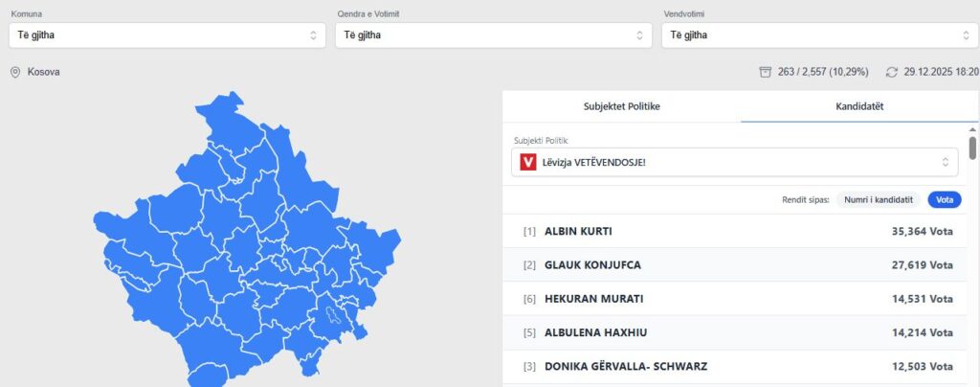Switch to Subjektet Politike tab
Screen dimensions: 980x387
[621, 106]
